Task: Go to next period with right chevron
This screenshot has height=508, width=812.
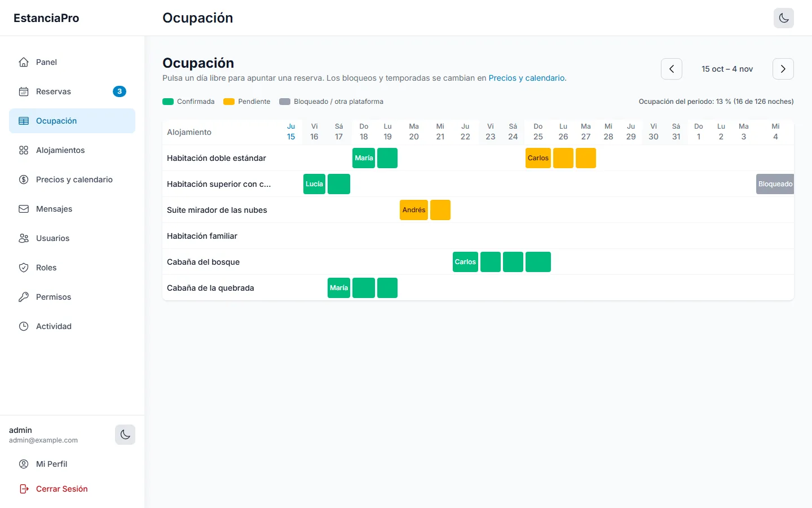Action: pyautogui.click(x=783, y=69)
